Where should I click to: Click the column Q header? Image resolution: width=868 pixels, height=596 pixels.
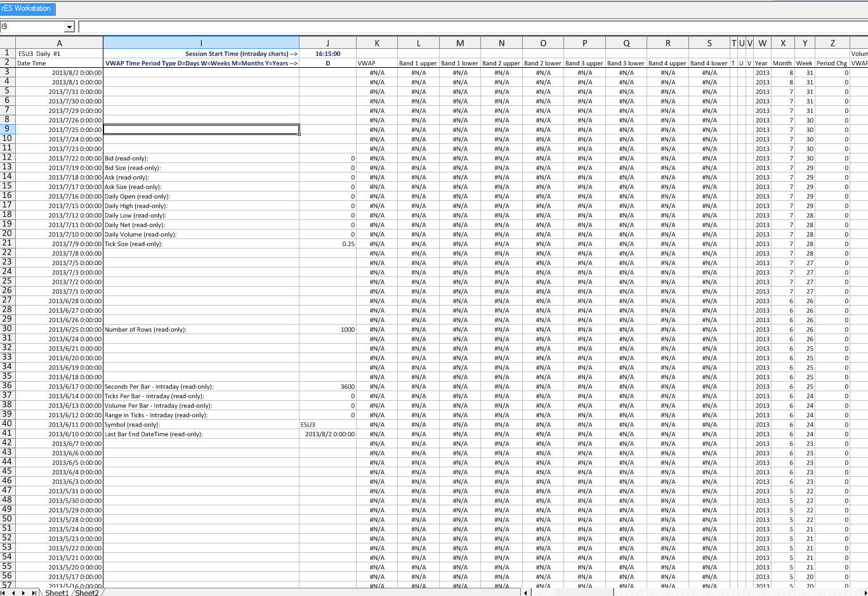pos(626,42)
